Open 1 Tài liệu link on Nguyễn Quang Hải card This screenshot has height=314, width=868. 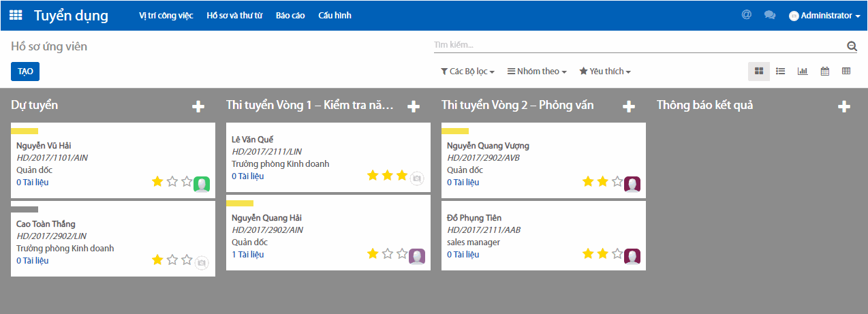[247, 255]
